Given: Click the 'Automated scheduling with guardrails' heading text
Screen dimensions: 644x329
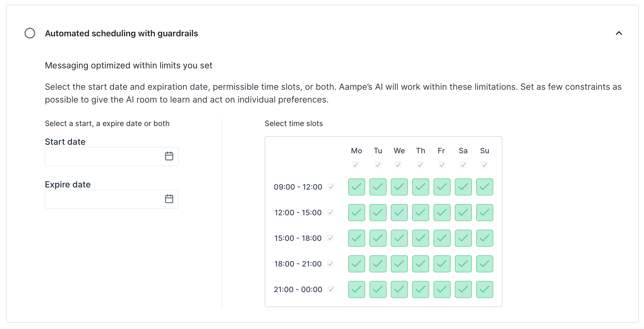Looking at the screenshot, I should tap(121, 33).
